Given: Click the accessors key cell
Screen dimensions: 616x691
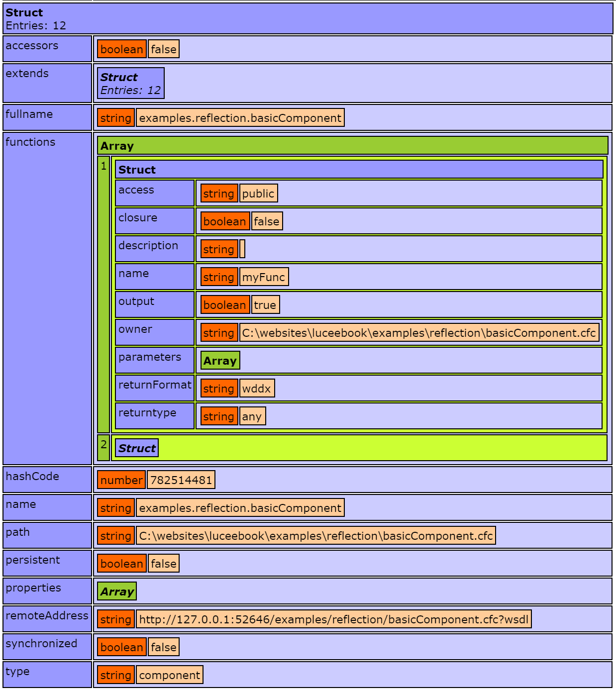Looking at the screenshot, I should tap(47, 49).
